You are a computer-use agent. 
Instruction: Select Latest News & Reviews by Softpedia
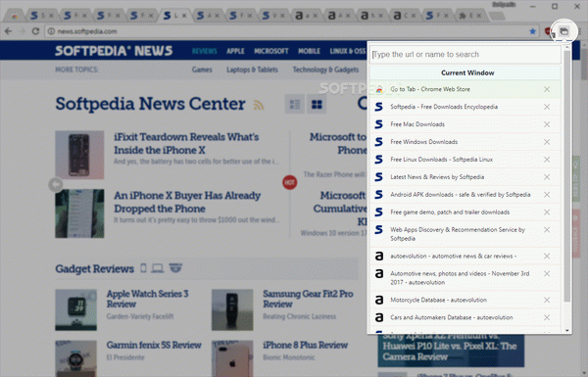(465, 177)
